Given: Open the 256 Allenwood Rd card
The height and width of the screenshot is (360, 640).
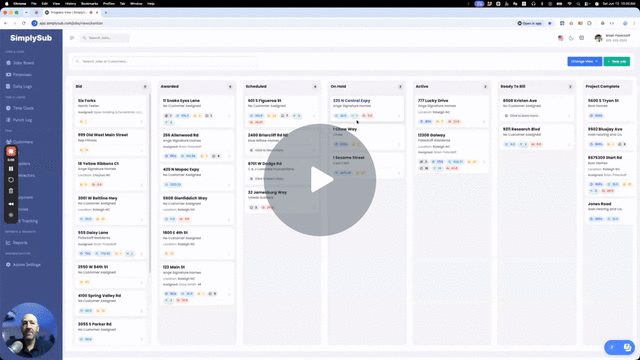Looking at the screenshot, I should point(196,146).
